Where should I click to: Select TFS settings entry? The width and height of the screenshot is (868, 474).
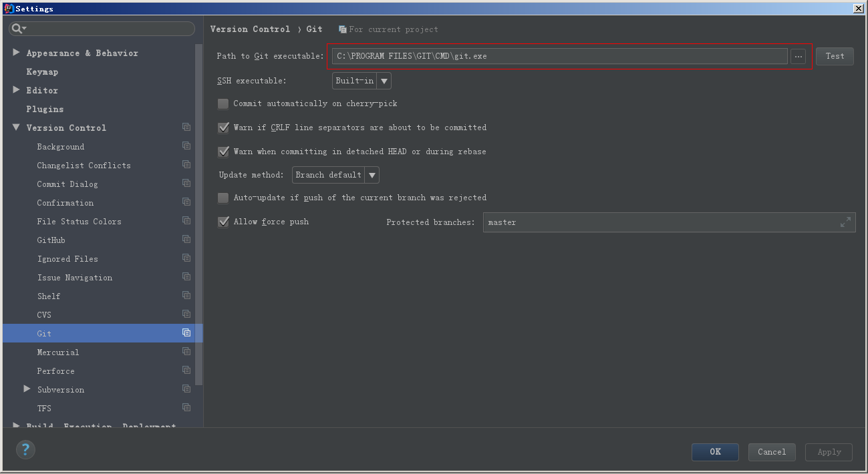44,408
